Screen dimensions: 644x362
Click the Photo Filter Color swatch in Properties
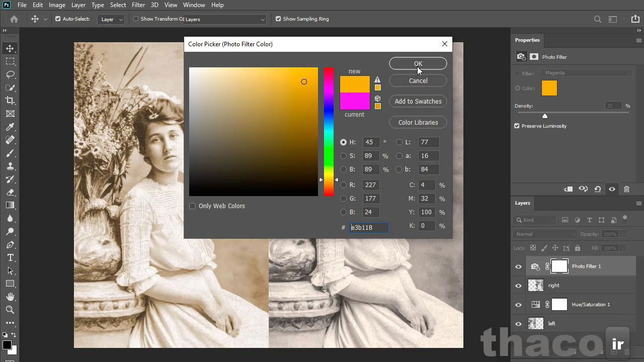point(549,88)
